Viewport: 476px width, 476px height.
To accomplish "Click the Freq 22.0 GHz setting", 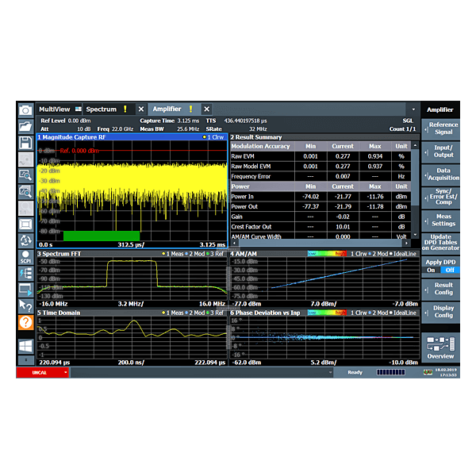I will click(x=115, y=129).
